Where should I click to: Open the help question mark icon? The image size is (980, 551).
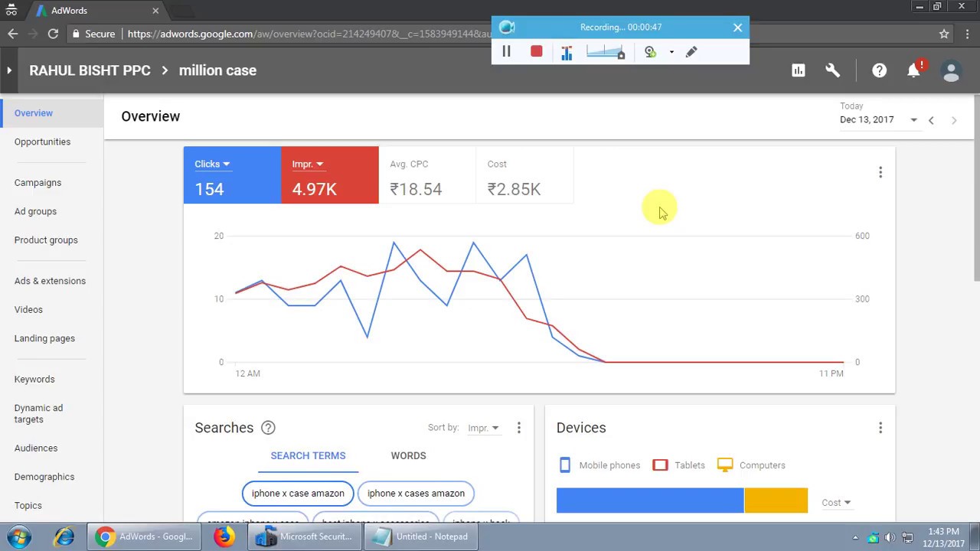click(x=879, y=70)
